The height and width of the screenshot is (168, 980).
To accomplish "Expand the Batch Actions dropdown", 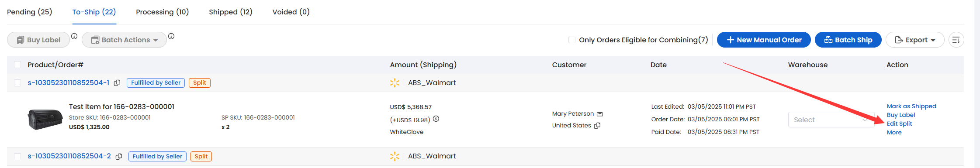I will click(124, 40).
